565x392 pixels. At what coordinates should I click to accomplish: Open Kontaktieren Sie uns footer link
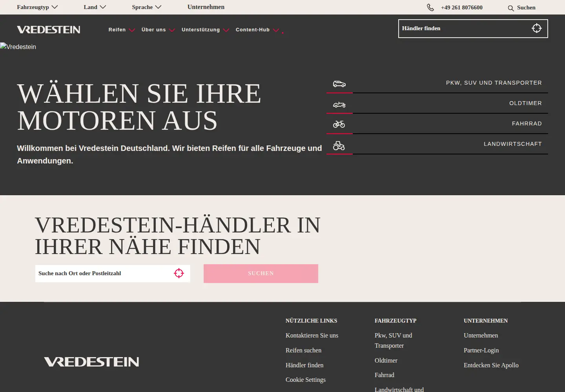pos(312,336)
